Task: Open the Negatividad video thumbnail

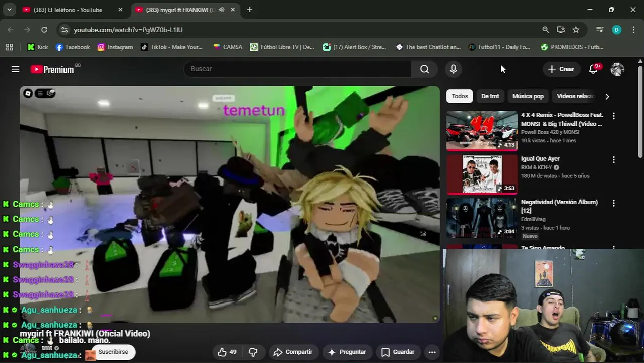Action: coord(482,217)
